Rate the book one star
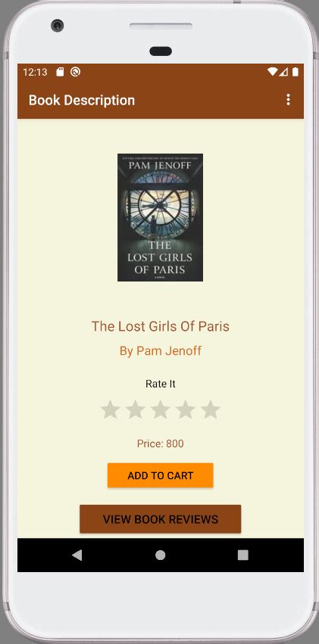The image size is (319, 644). [x=110, y=409]
